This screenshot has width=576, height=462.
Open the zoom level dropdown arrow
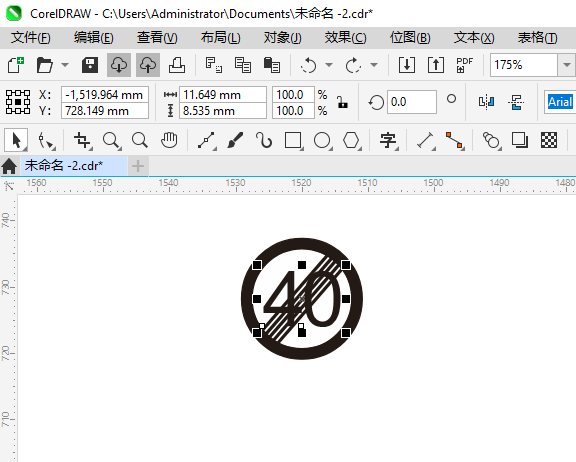pos(566,65)
